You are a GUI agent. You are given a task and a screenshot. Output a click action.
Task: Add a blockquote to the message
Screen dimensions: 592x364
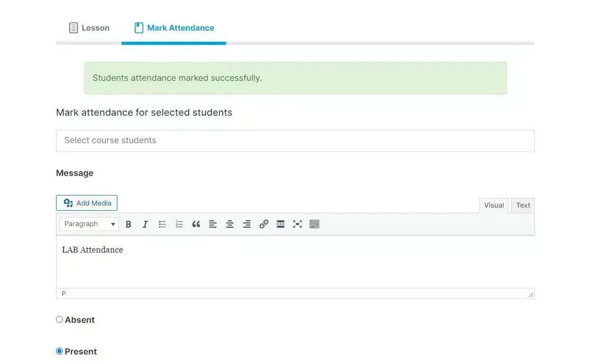coord(196,223)
